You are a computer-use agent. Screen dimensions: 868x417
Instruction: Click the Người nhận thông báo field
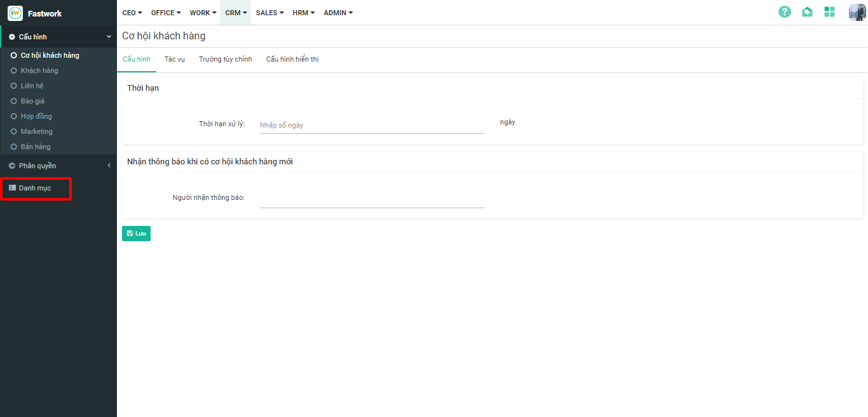(x=372, y=199)
